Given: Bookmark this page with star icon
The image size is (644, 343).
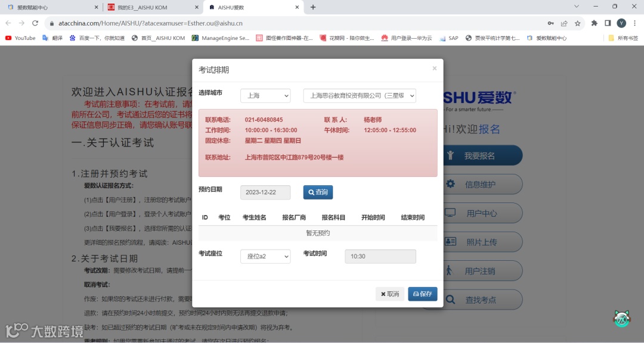Looking at the screenshot, I should tap(577, 23).
